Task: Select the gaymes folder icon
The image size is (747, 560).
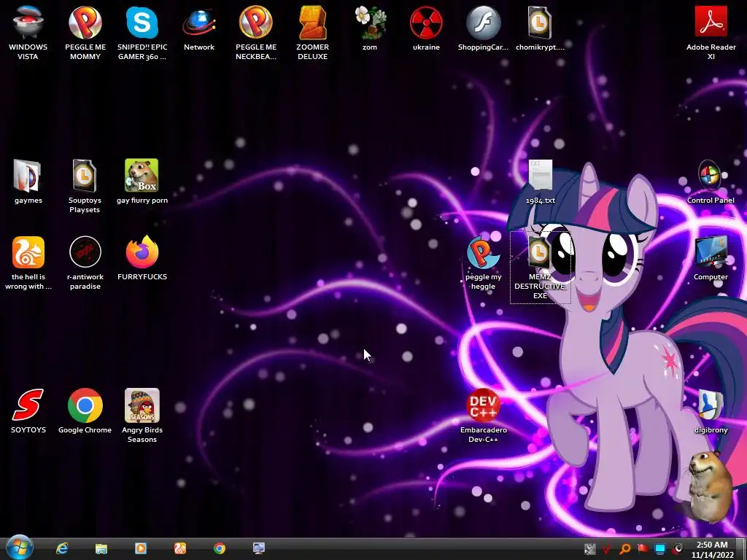Action: point(28,182)
